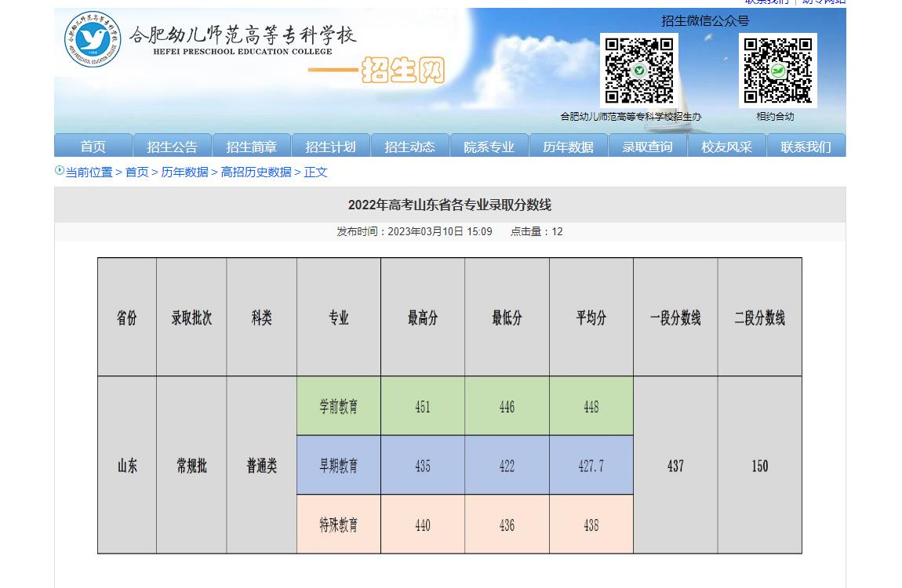902x588 pixels.
Task: Click the 招生网 banner title
Action: 403,70
